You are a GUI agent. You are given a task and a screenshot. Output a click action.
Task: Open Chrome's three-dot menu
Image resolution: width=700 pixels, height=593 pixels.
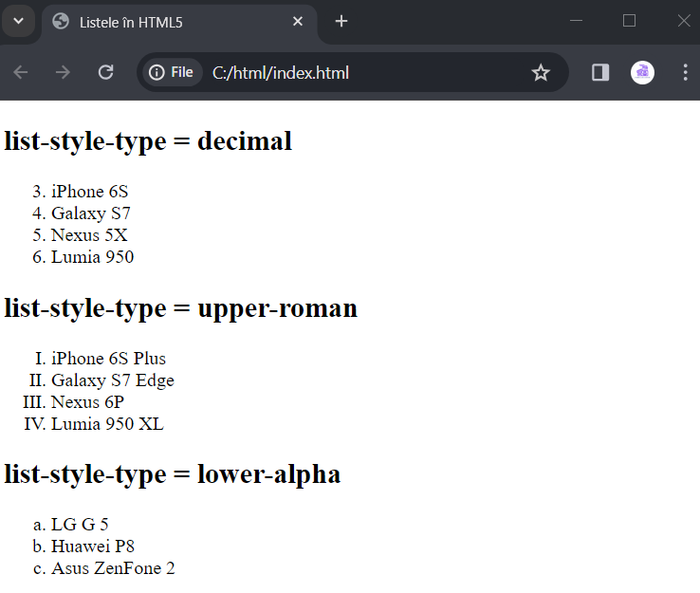click(685, 72)
